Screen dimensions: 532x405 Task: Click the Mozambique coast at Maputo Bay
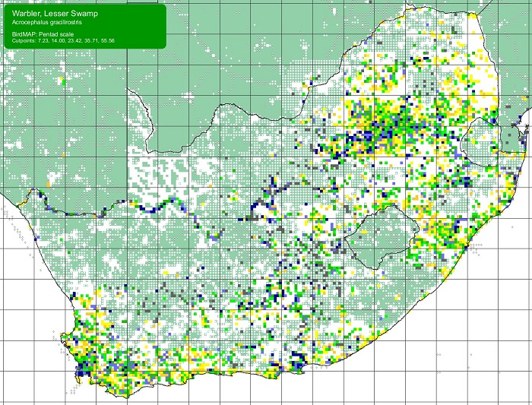pos(523,122)
